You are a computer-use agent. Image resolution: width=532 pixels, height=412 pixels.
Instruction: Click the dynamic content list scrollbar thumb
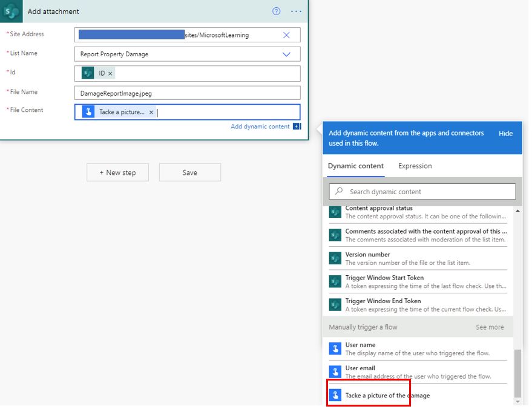coord(517,373)
